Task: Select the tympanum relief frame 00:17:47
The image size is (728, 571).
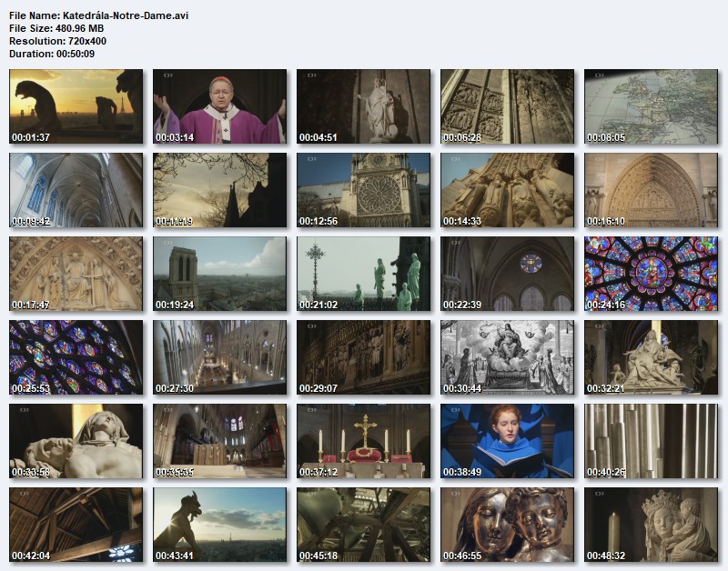Action: 76,274
